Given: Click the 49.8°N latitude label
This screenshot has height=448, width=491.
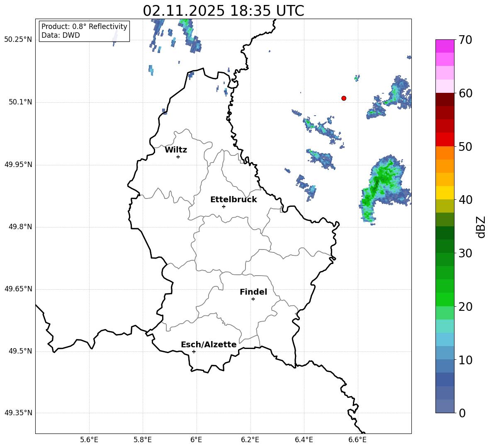Looking at the screenshot, I should (x=20, y=227).
